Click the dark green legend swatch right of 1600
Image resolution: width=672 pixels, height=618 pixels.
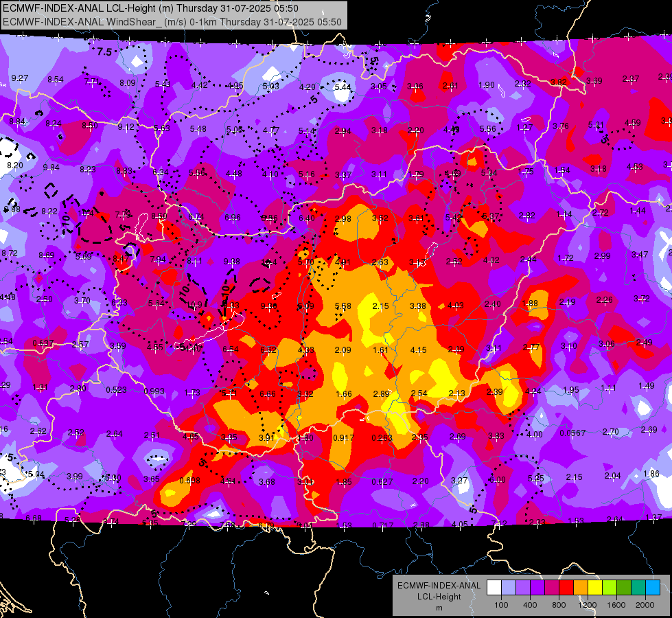point(624,588)
